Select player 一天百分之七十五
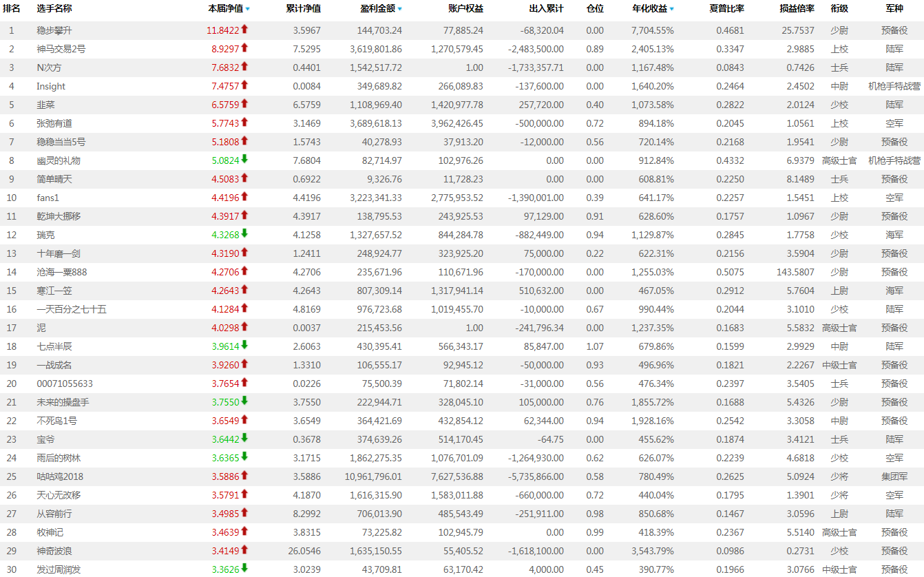The width and height of the screenshot is (924, 577). tap(72, 309)
